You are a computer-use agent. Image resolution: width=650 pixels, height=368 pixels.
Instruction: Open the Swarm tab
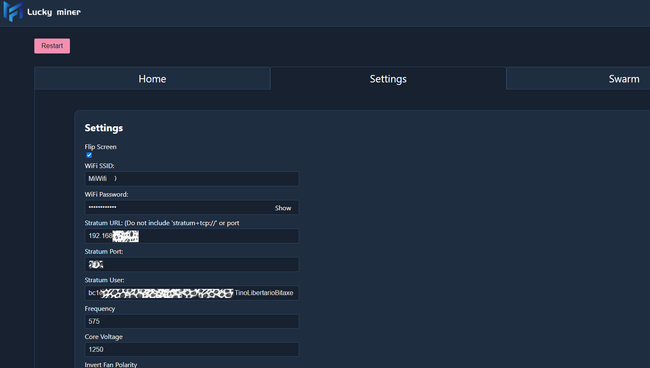pos(578,79)
